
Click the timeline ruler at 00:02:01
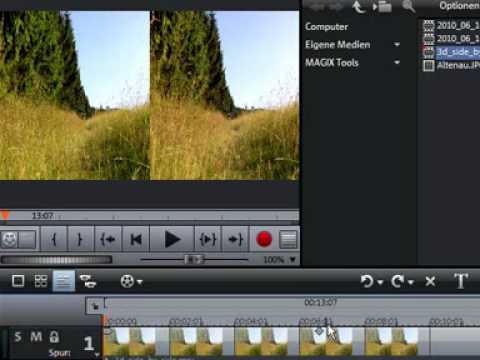tap(186, 322)
